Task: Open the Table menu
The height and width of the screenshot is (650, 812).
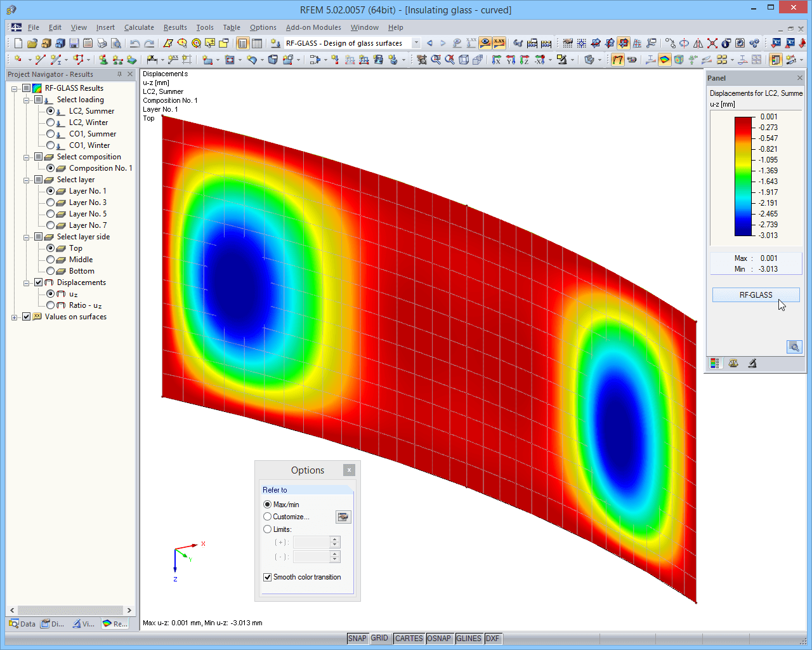Action: (x=232, y=27)
